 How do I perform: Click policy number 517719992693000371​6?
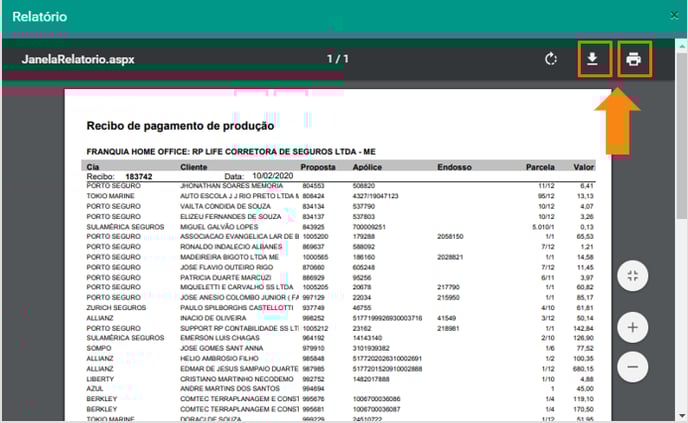pos(387,318)
